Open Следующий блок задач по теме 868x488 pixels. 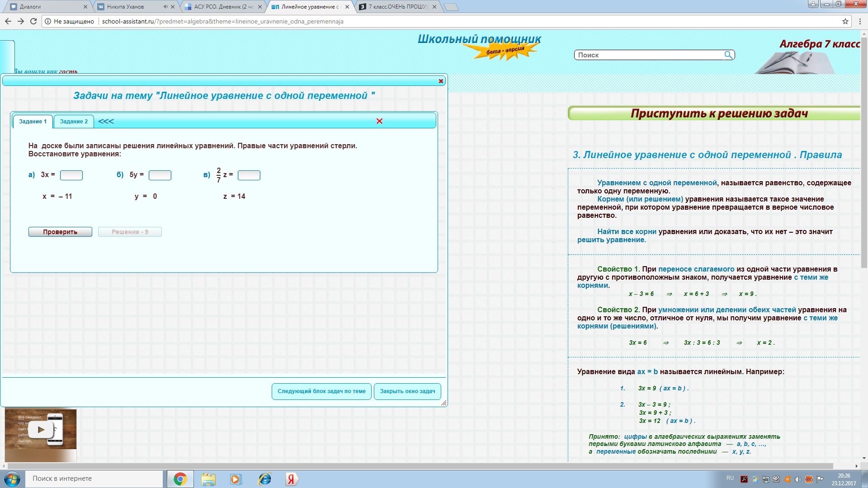pyautogui.click(x=321, y=391)
